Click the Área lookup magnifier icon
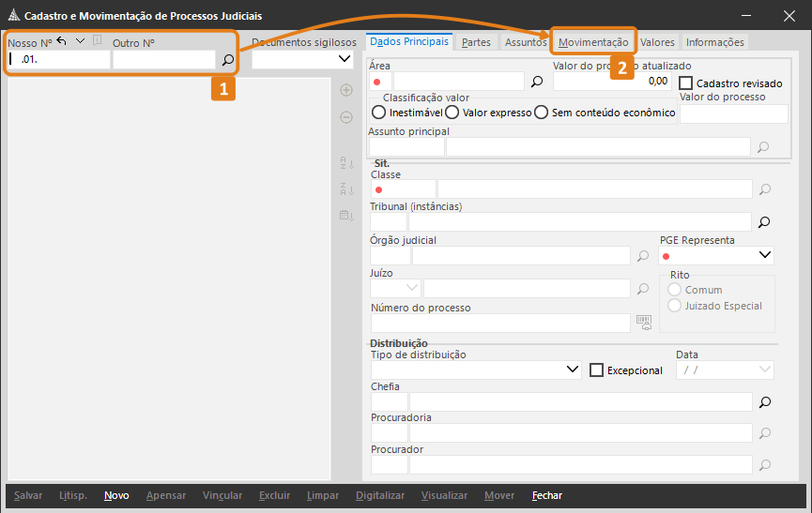The image size is (812, 513). pyautogui.click(x=537, y=82)
